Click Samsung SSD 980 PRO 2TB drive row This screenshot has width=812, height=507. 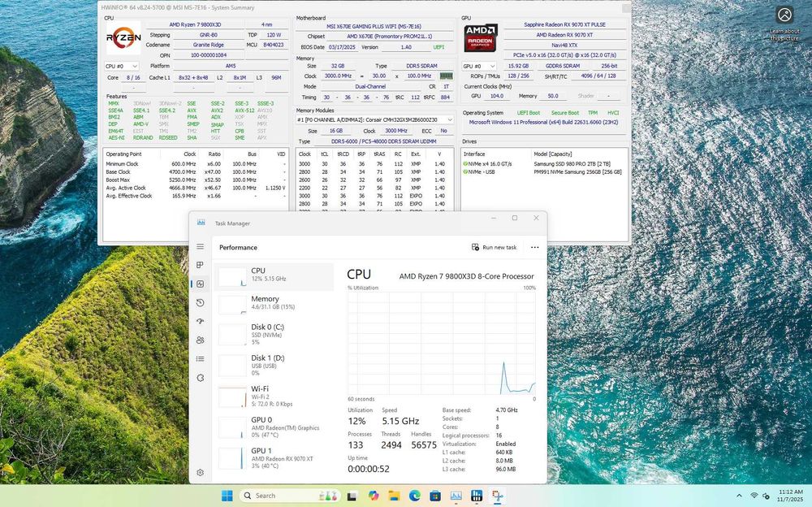click(544, 164)
